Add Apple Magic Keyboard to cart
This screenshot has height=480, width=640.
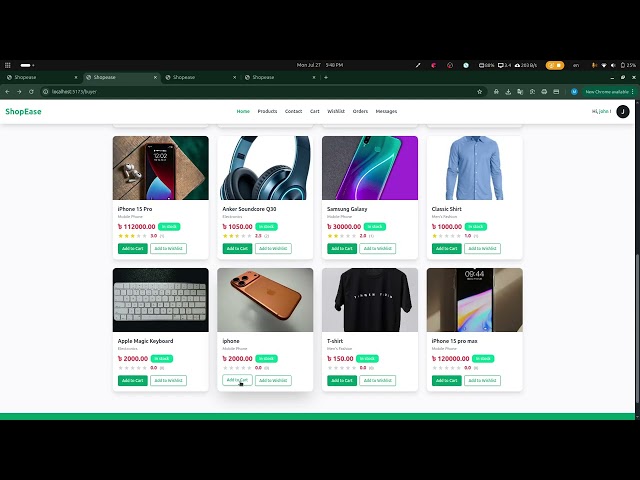[133, 380]
